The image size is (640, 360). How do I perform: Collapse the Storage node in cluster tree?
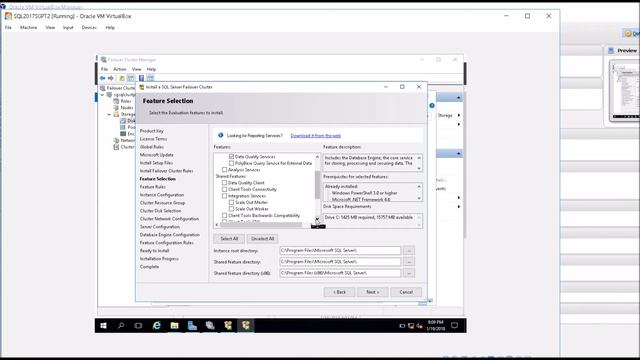click(x=109, y=114)
